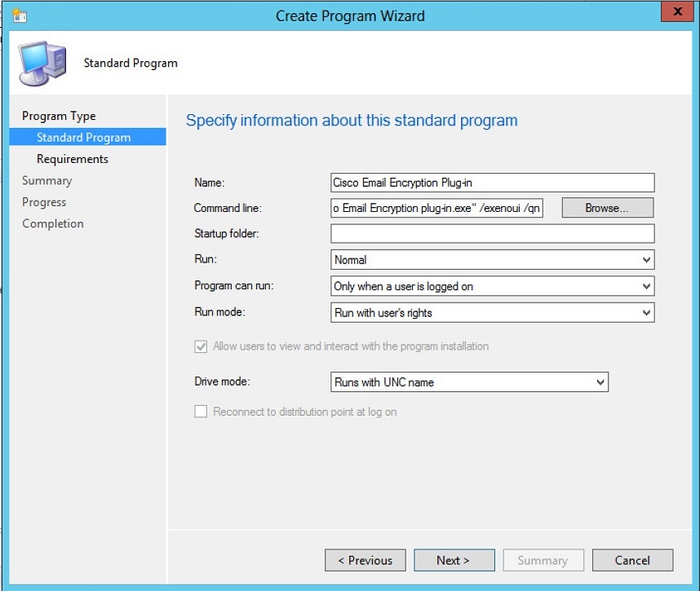Click Cancel to exit the wizard
This screenshot has width=700, height=591.
(x=632, y=560)
